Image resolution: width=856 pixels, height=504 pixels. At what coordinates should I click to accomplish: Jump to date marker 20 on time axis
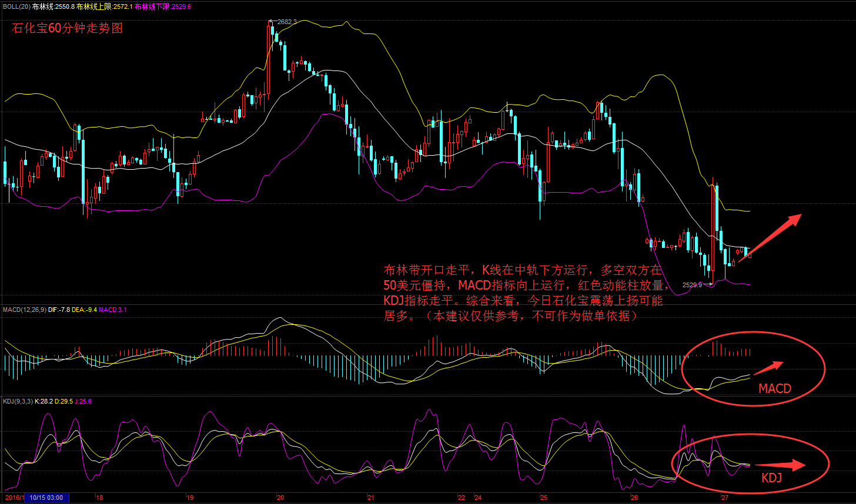[280, 498]
